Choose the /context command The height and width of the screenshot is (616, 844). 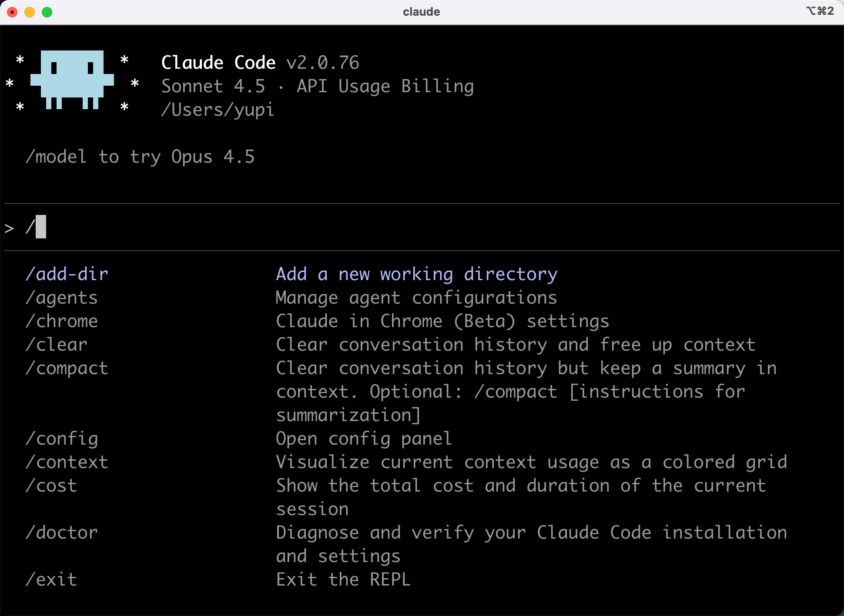67,462
